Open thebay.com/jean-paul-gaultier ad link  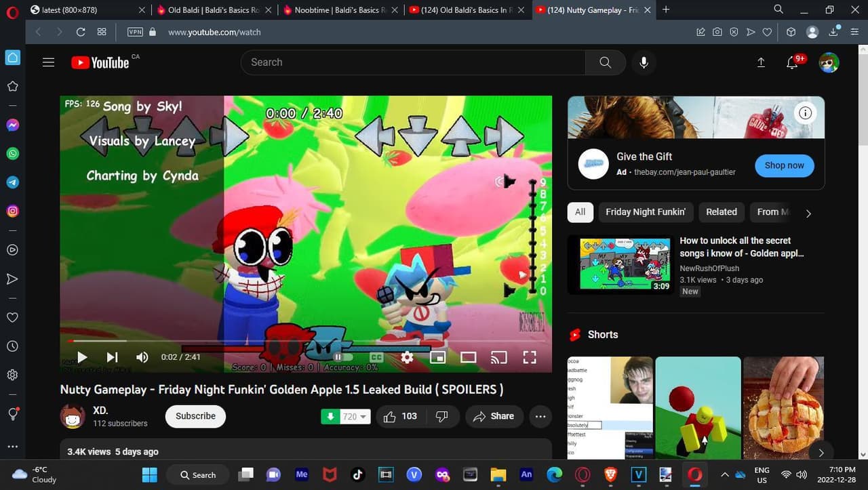[685, 172]
